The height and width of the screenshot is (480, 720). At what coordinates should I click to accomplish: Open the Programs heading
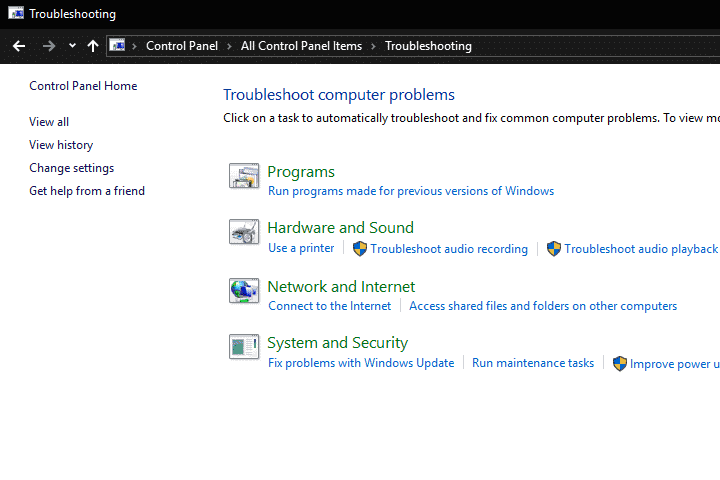pos(301,172)
